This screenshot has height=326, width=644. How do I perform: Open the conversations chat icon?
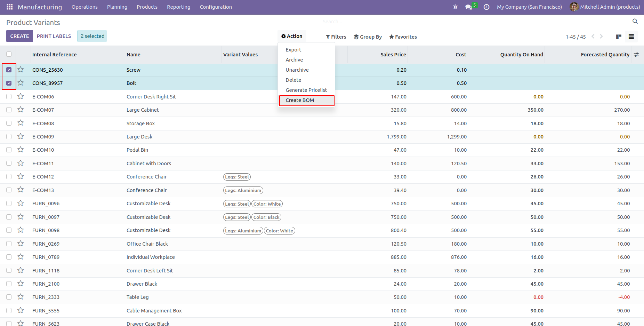coord(469,7)
